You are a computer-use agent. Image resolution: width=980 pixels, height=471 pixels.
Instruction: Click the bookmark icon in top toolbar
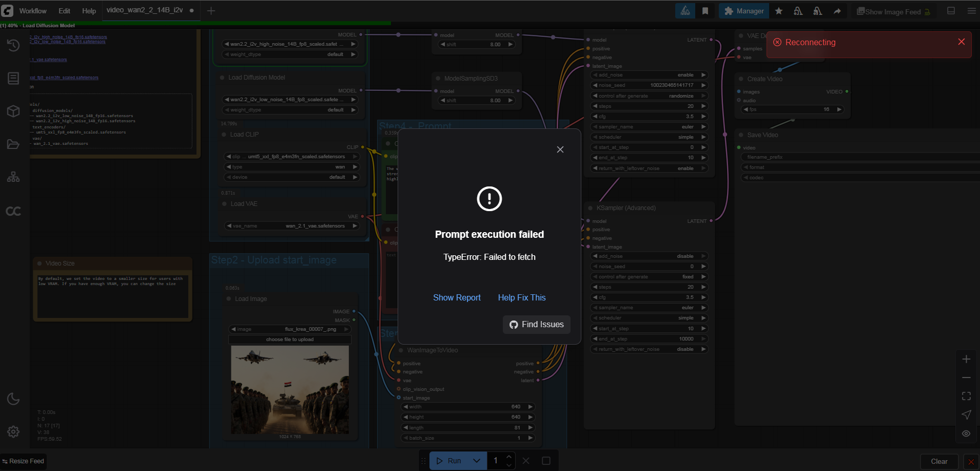(x=705, y=11)
